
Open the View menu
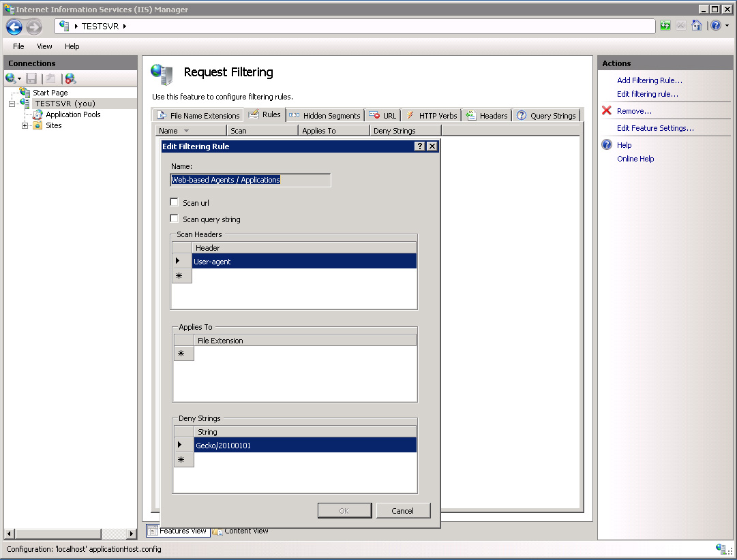pos(44,46)
